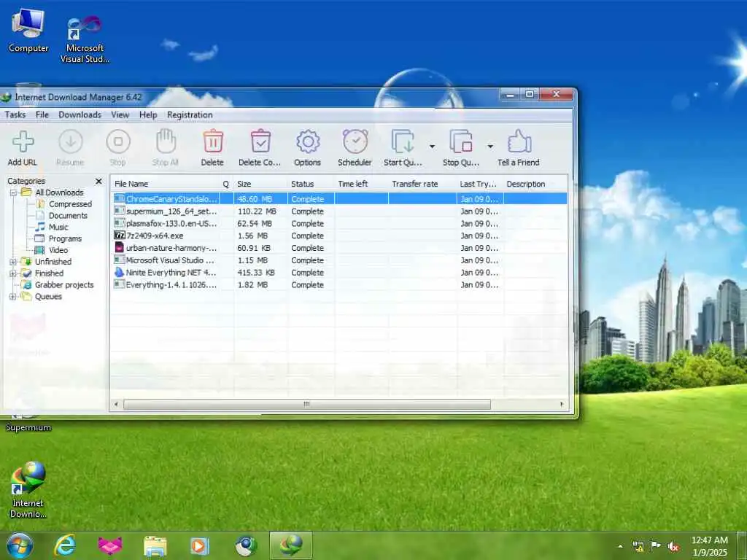This screenshot has width=747, height=560.
Task: Close the Categories panel with X
Action: pyautogui.click(x=98, y=182)
